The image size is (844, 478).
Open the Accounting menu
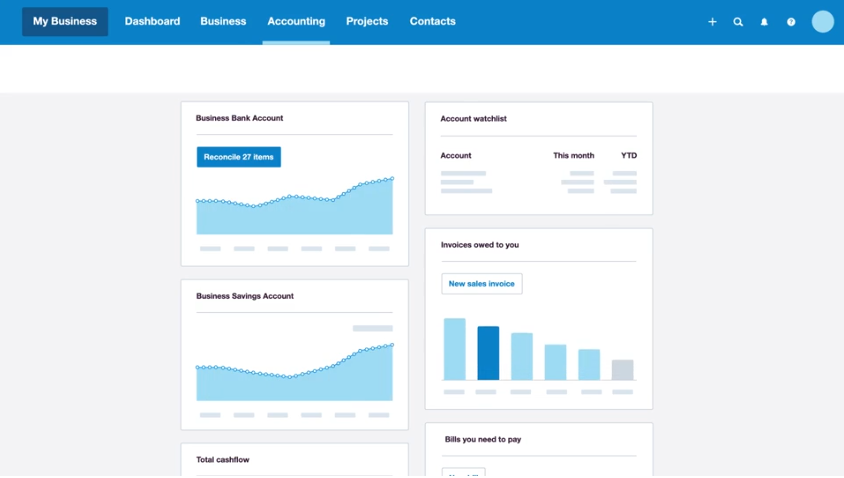coord(296,22)
